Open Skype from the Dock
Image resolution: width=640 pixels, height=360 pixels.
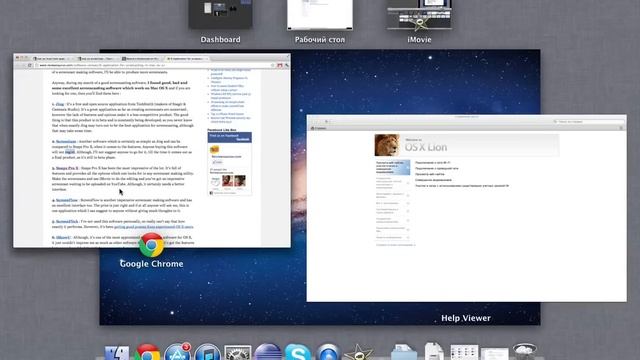[298, 352]
